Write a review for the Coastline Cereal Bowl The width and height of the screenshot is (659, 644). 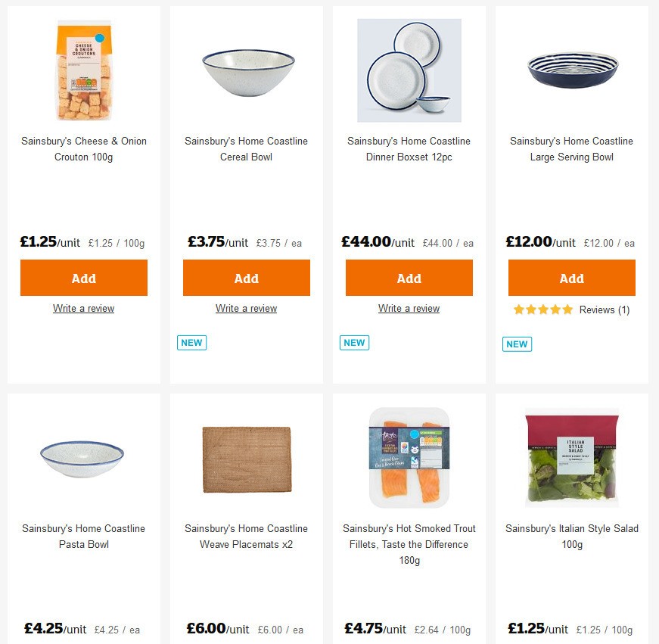tap(246, 308)
